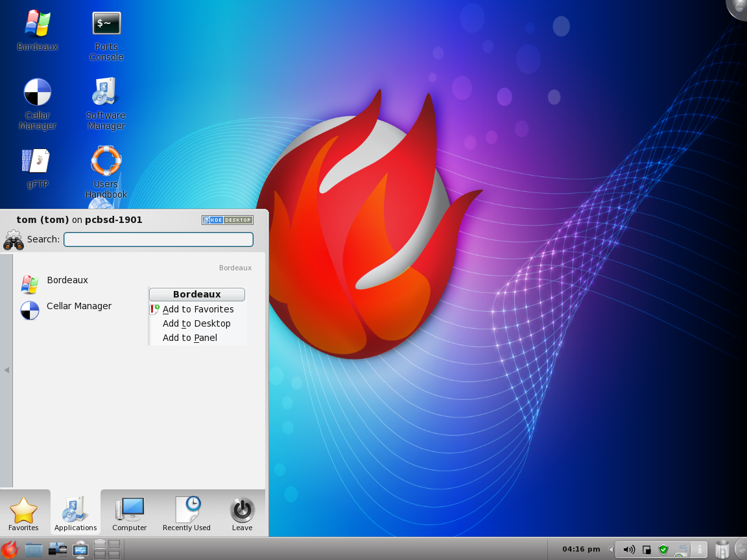Switch to the Recently Used tab
Viewport: 747px width, 560px height.
click(186, 513)
